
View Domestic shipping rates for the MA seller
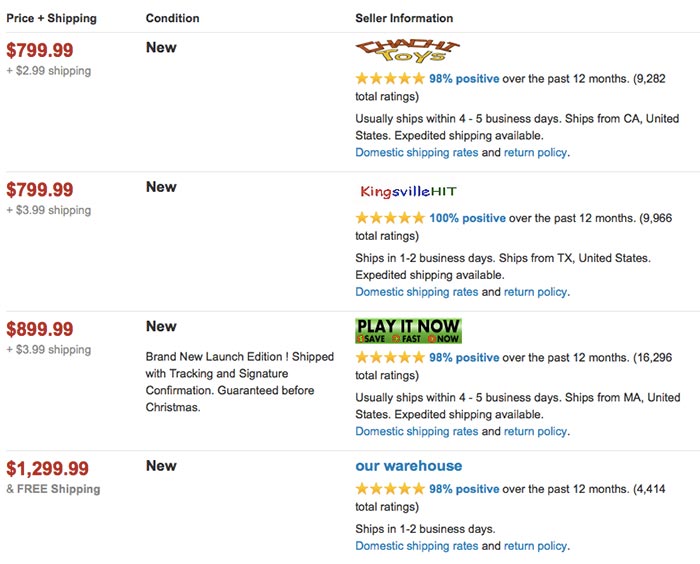coord(417,431)
